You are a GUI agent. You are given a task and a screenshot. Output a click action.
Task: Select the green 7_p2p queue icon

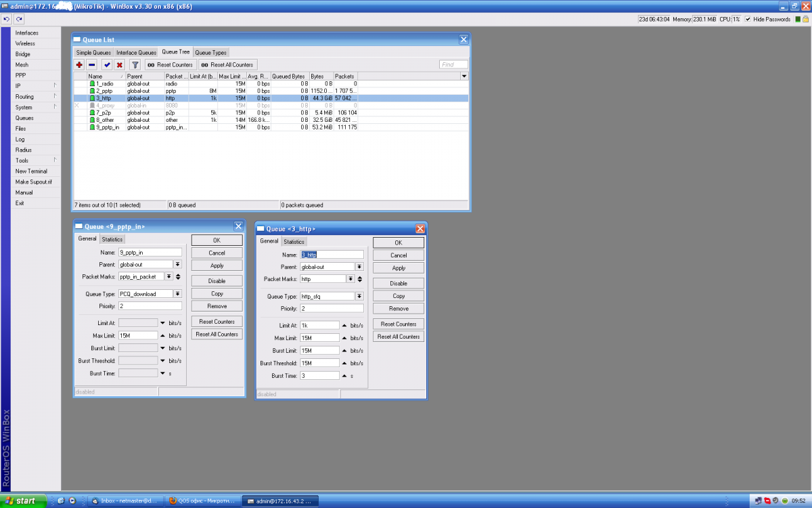tap(92, 112)
